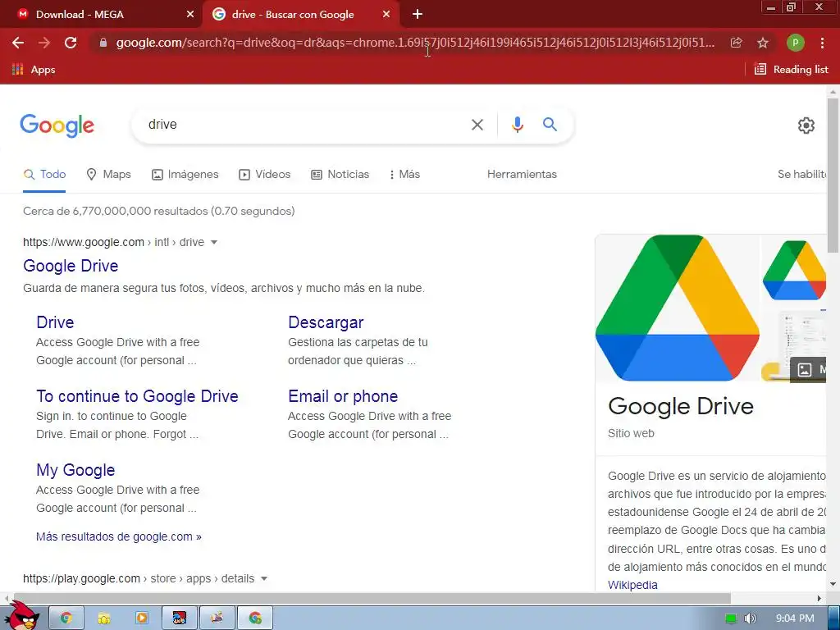Expand dropdown next to play.google.com result
The height and width of the screenshot is (630, 840).
(263, 578)
